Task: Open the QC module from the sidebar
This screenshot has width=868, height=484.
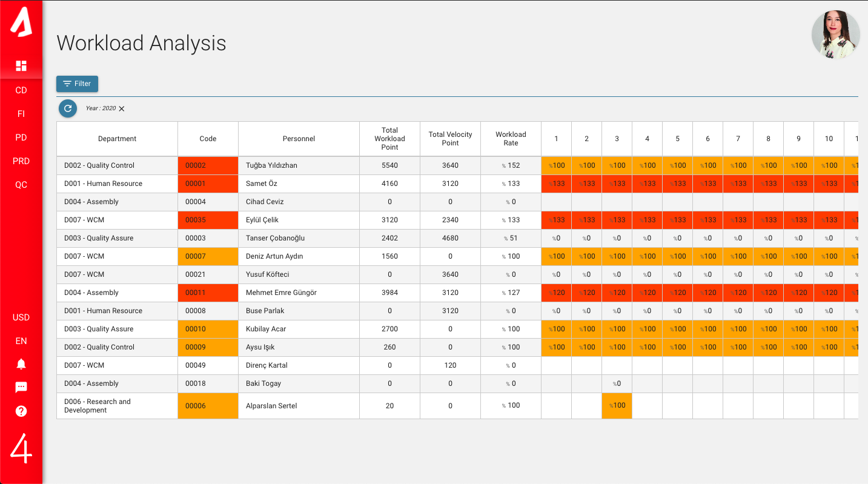Action: (x=21, y=184)
